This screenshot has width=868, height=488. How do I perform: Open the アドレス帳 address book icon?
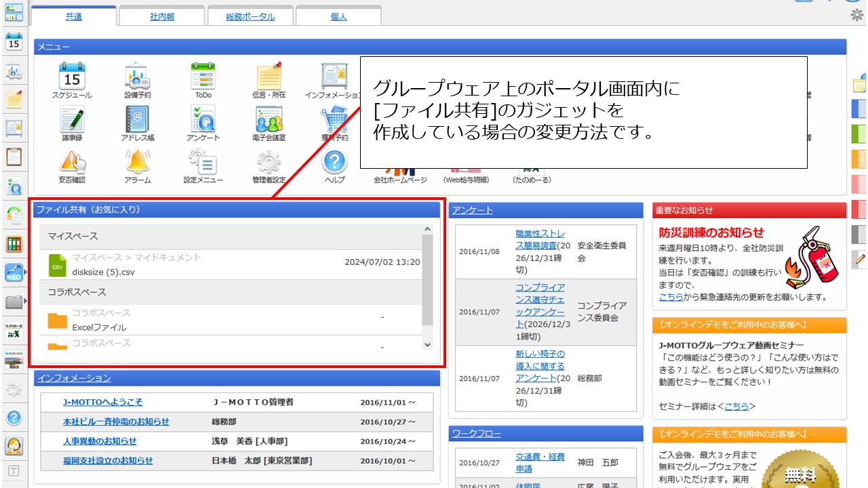tap(138, 119)
